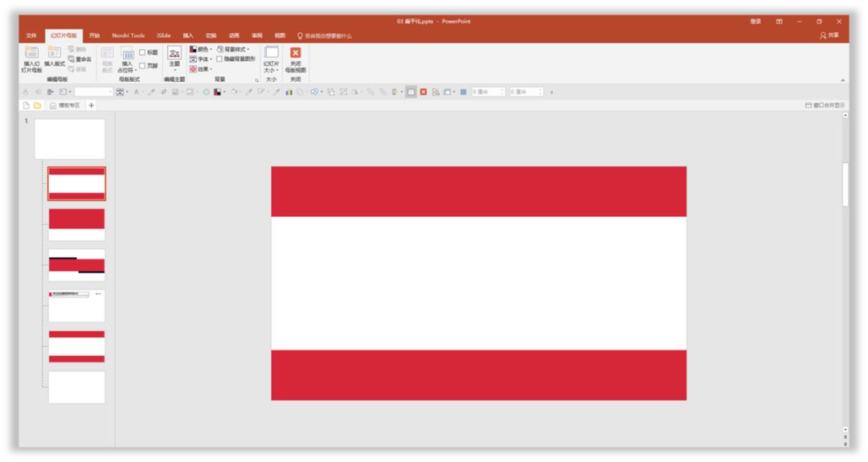Select the layout thumbnail with large red top block
Image resolution: width=868 pixels, height=462 pixels.
pyautogui.click(x=76, y=224)
